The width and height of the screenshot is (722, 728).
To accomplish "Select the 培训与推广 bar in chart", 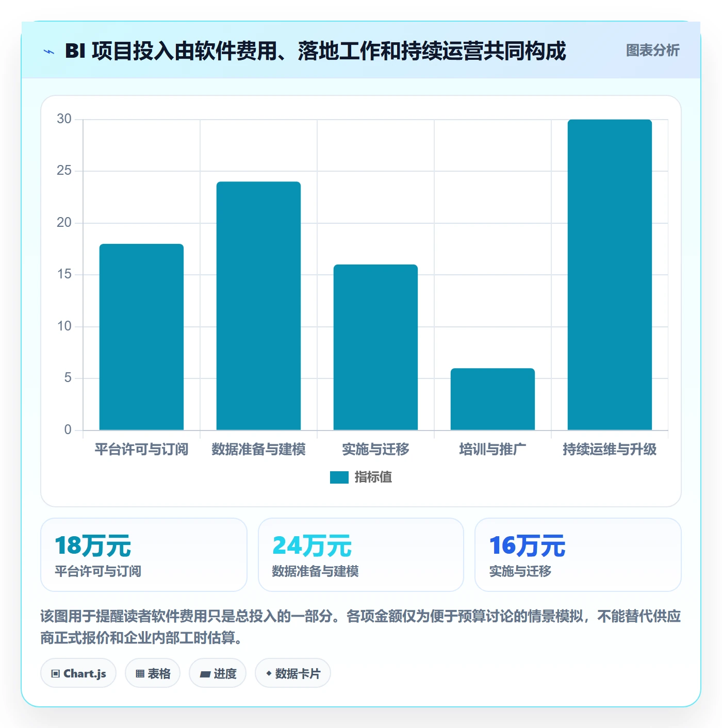I will (x=493, y=399).
